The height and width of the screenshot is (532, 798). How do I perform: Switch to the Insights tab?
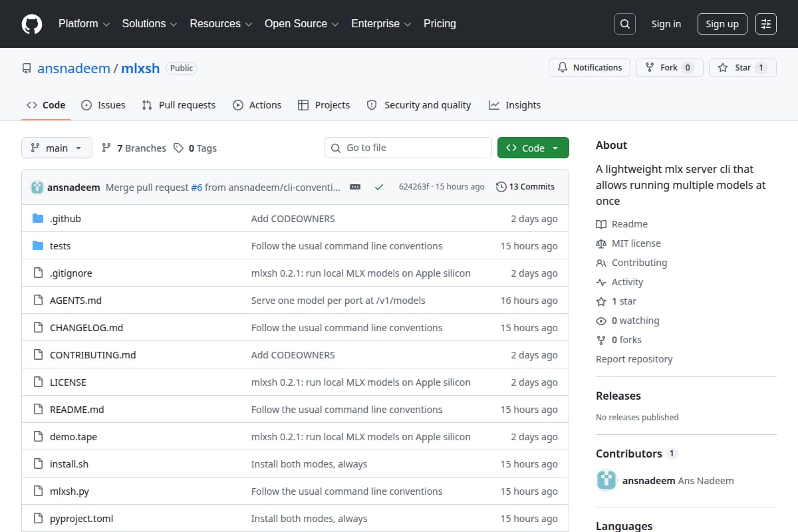coord(515,105)
